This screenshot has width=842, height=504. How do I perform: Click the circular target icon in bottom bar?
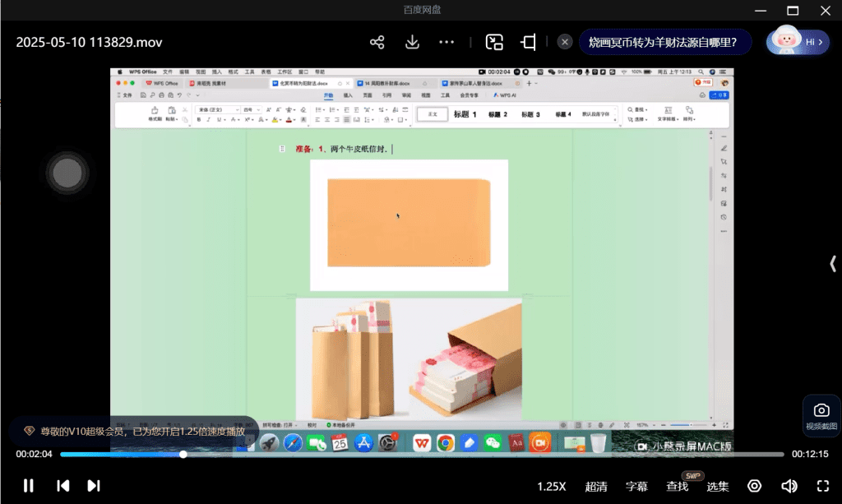(x=754, y=486)
